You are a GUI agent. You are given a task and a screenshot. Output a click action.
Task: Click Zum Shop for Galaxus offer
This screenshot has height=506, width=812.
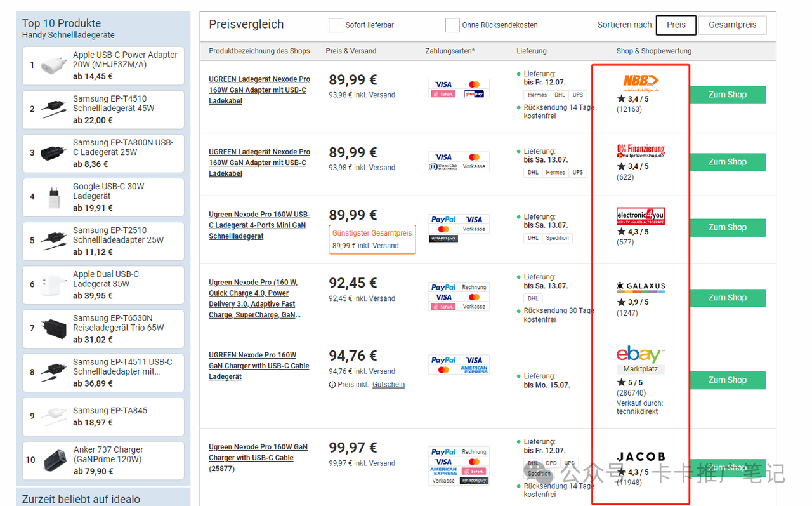(728, 298)
